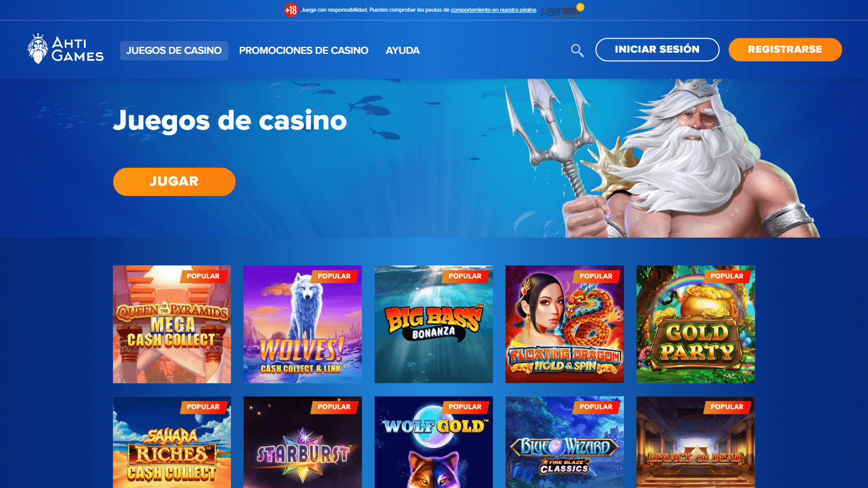Click the +18 age restriction badge
Image resolution: width=868 pixels, height=488 pixels.
(290, 10)
